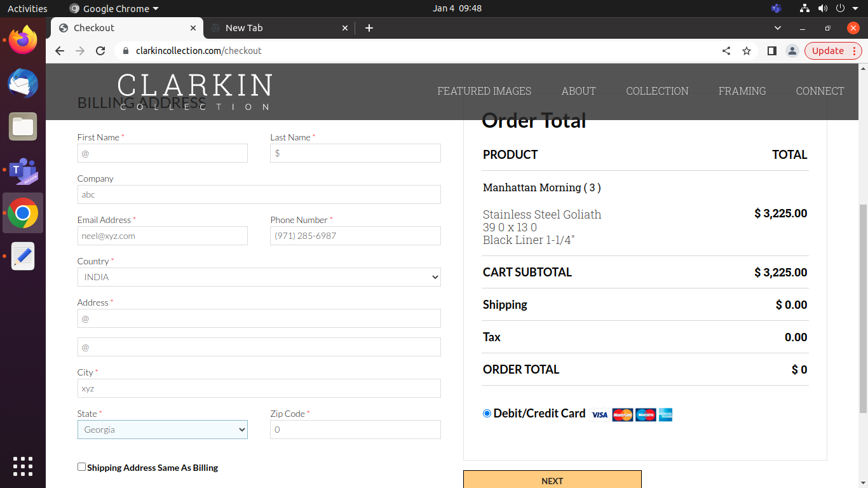
Task: Open the ABOUT navigation item
Action: [578, 91]
